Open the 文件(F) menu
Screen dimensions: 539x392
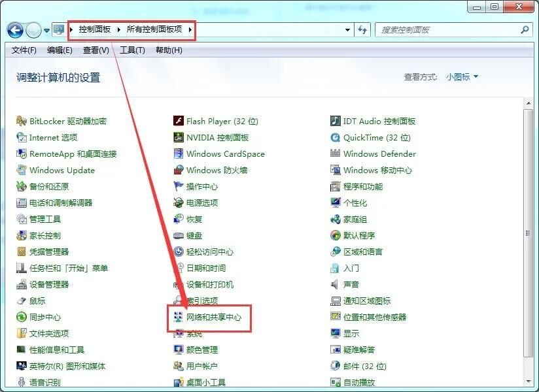pyautogui.click(x=24, y=50)
